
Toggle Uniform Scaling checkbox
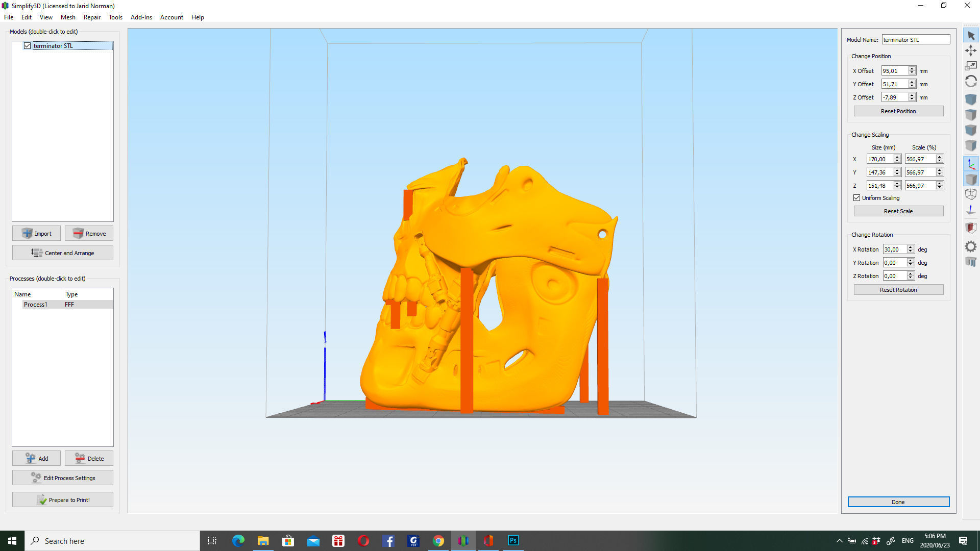(x=856, y=198)
